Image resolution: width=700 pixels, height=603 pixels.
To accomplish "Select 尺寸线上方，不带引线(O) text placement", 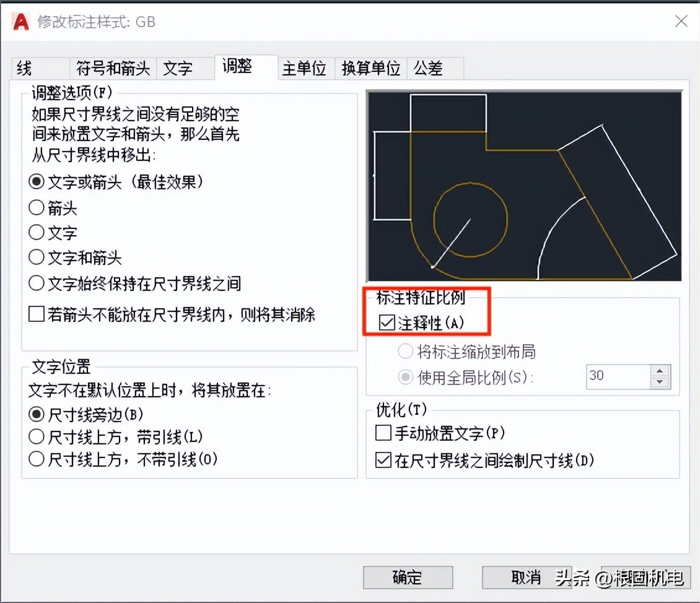I will [36, 459].
